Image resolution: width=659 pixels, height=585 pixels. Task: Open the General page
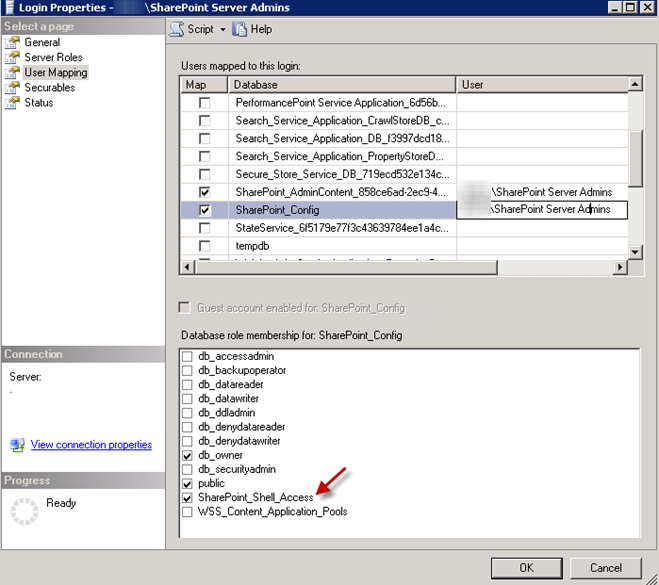click(x=42, y=42)
